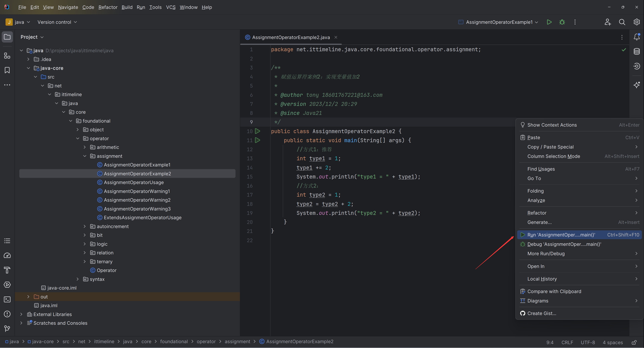
Task: Open the Terminal tool window icon
Action: tap(7, 299)
